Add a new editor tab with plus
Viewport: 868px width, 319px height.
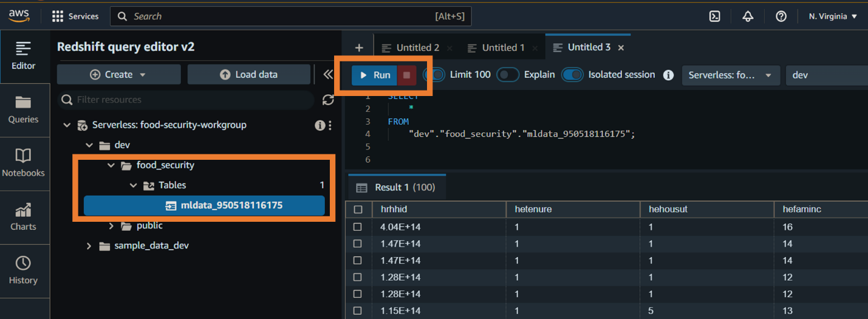(359, 47)
